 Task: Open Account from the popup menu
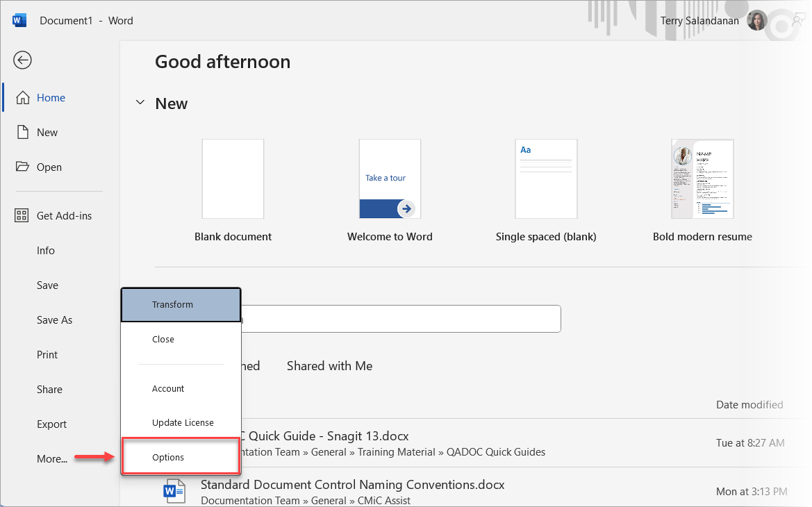pyautogui.click(x=181, y=388)
